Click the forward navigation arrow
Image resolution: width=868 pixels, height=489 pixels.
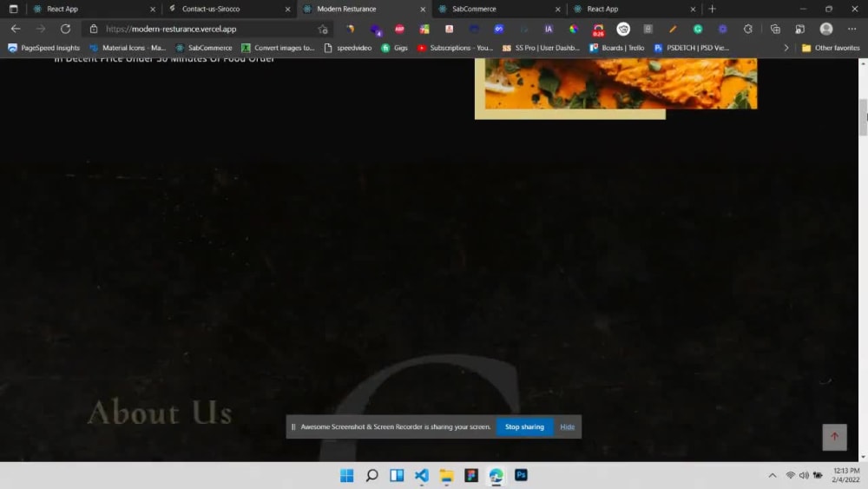coord(41,29)
